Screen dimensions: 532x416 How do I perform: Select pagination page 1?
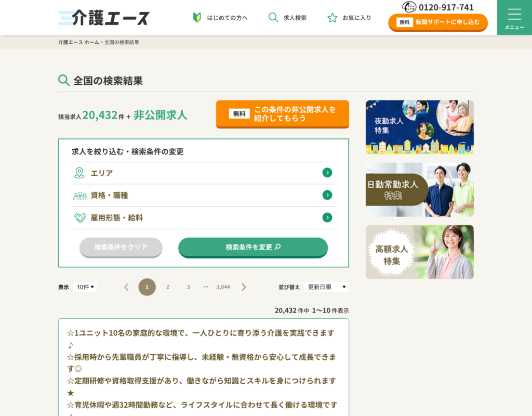click(147, 287)
